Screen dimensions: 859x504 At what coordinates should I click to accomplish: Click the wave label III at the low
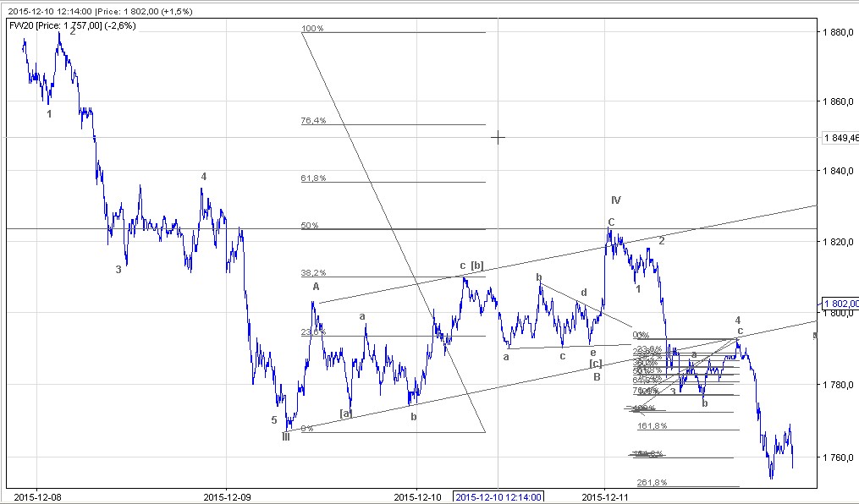click(286, 436)
